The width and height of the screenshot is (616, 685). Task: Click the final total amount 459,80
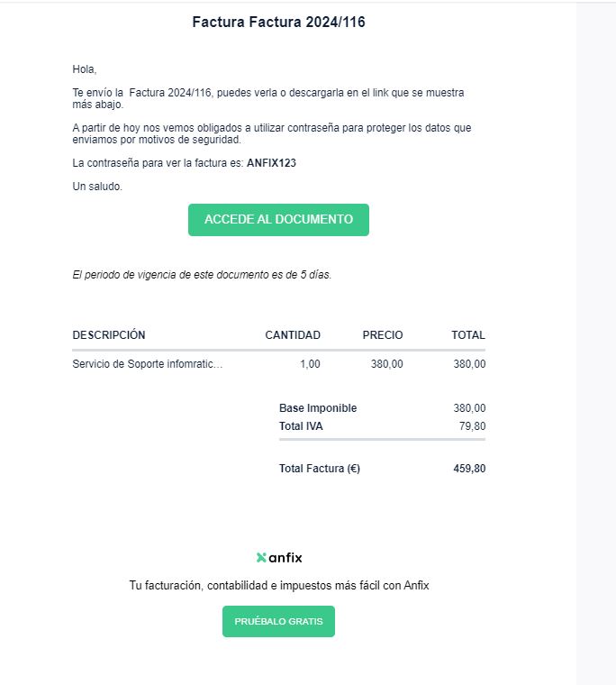click(469, 469)
